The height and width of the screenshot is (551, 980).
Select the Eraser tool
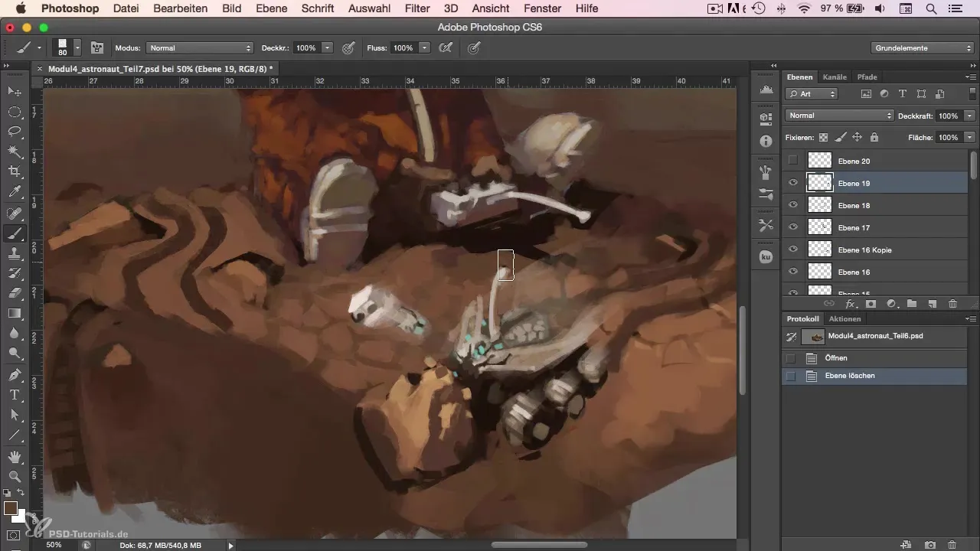click(x=15, y=293)
